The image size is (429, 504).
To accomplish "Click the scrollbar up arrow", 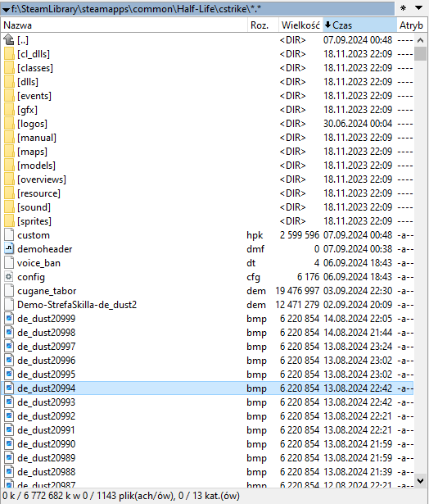I will pyautogui.click(x=420, y=40).
